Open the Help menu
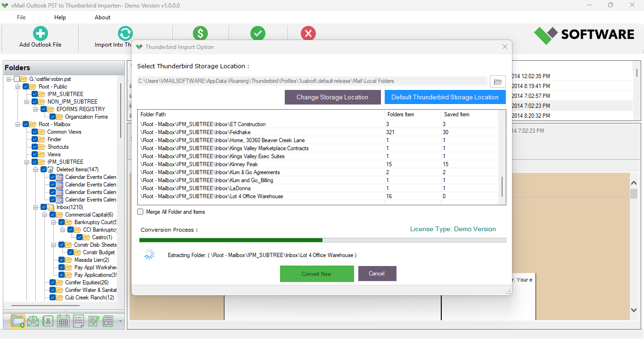 (x=60, y=17)
